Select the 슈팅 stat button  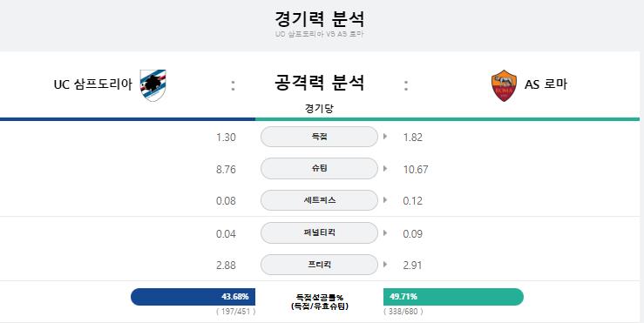click(x=319, y=168)
